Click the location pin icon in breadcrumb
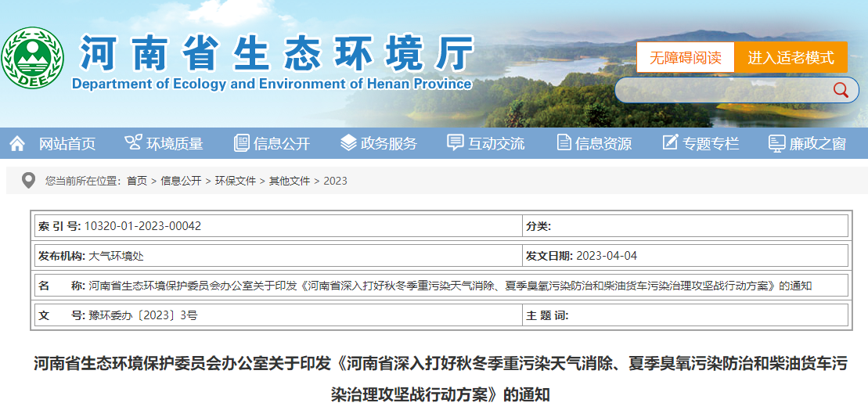The width and height of the screenshot is (868, 410). pyautogui.click(x=28, y=181)
